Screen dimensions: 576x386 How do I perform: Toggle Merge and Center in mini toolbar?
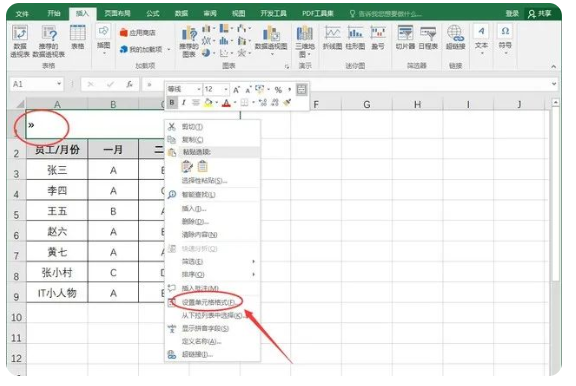tap(301, 89)
